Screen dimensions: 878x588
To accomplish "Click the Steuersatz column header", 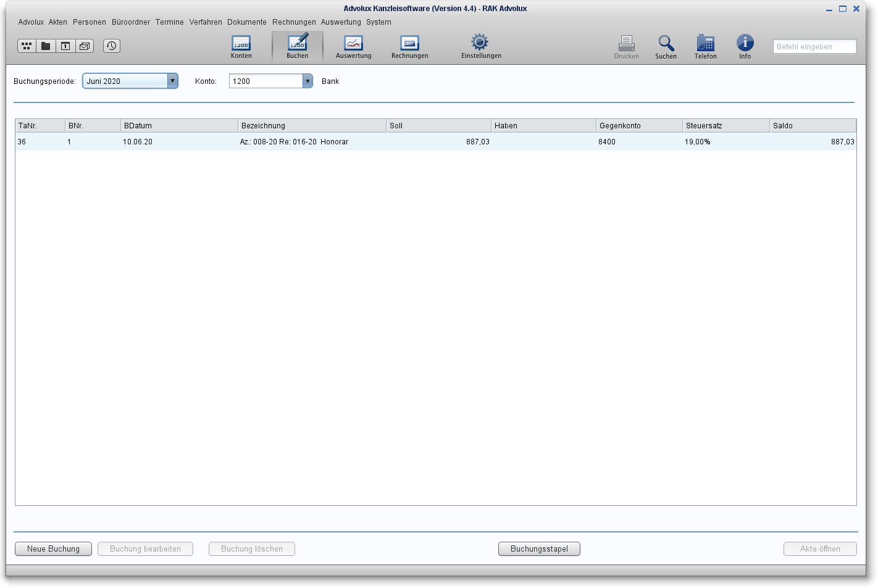I will point(726,125).
